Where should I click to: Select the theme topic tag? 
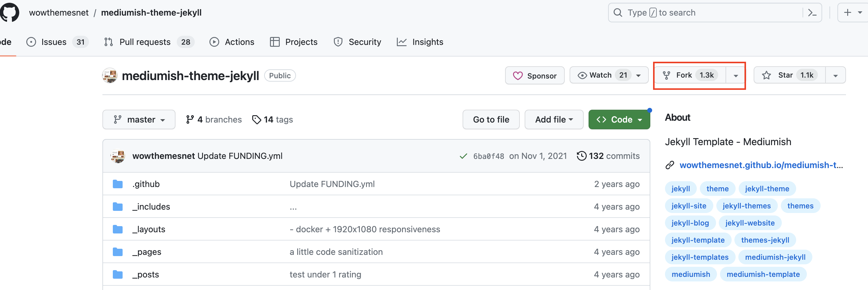pos(717,189)
